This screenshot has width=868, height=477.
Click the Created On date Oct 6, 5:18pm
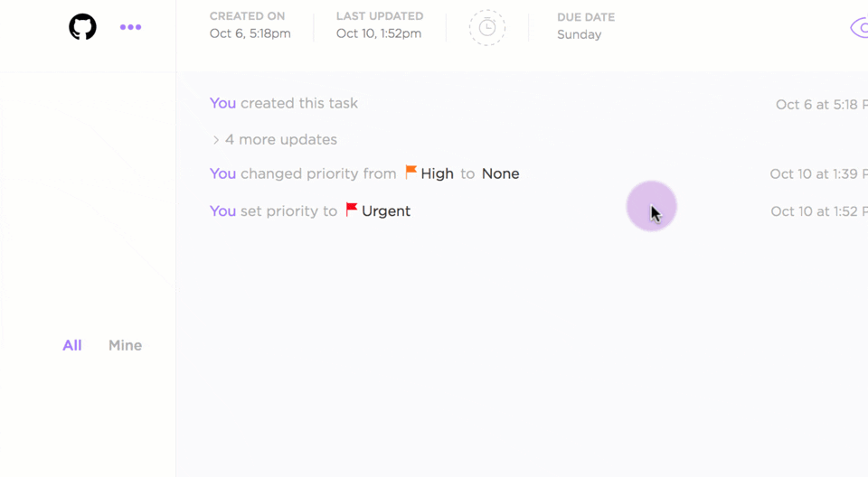pos(250,34)
